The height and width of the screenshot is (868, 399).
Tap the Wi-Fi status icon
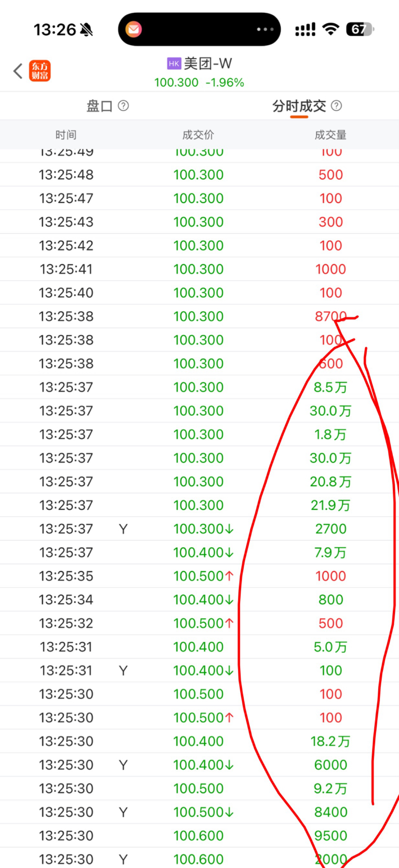tap(330, 29)
